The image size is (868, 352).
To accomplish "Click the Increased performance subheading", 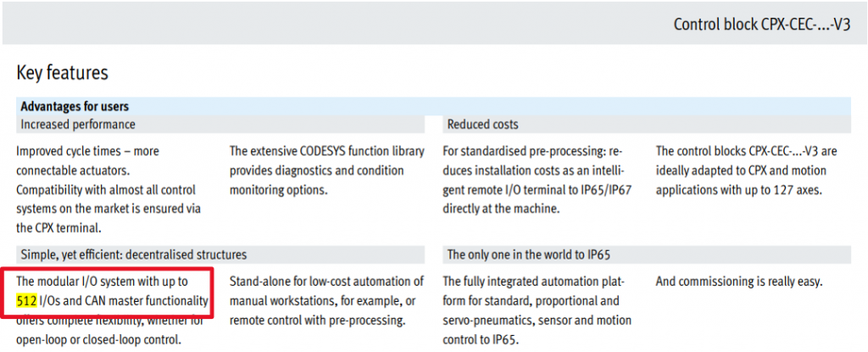I will pos(220,124).
